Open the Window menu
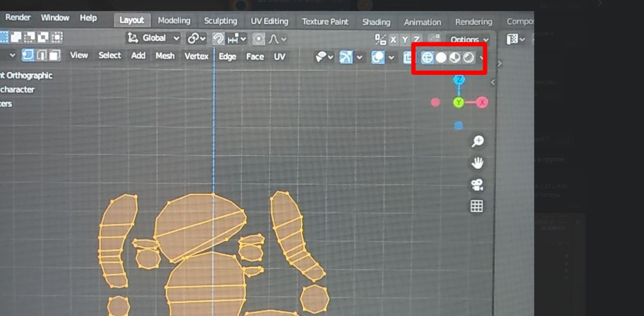This screenshot has width=644, height=316. (x=55, y=18)
